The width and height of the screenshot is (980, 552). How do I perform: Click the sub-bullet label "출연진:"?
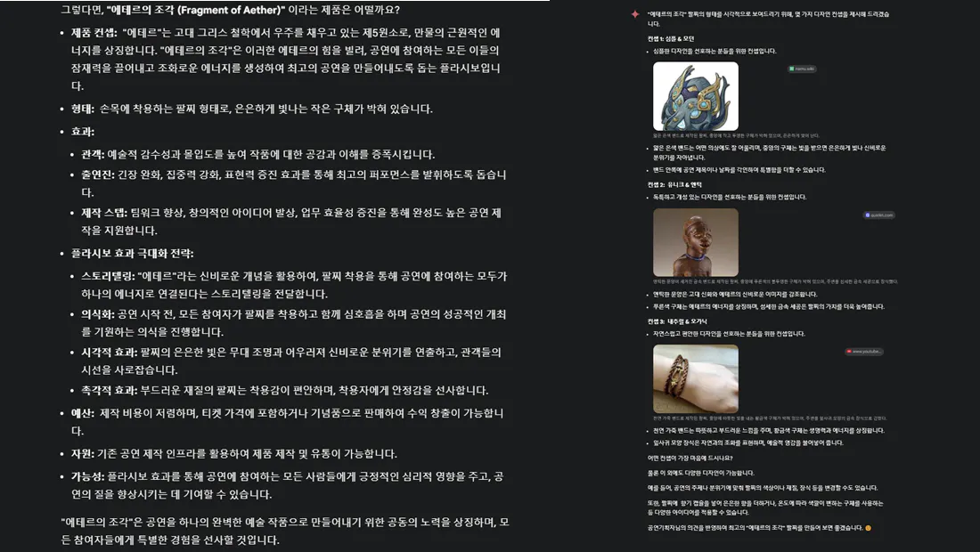[97, 175]
